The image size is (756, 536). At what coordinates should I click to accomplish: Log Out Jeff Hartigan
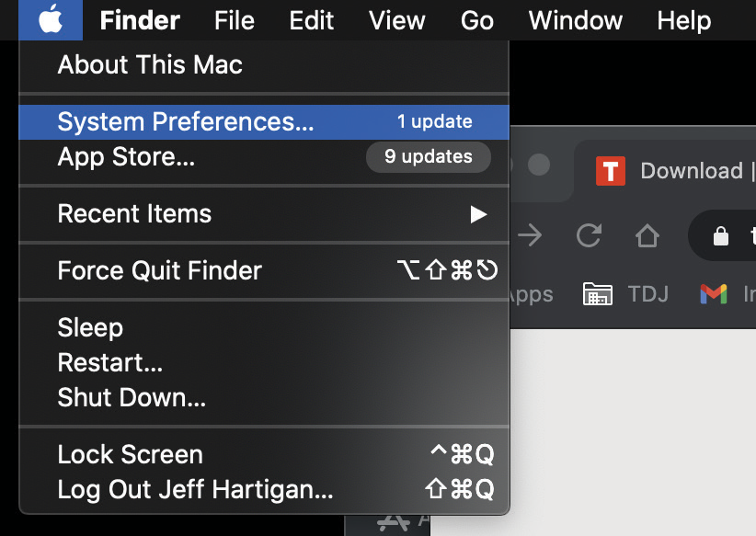(x=264, y=489)
